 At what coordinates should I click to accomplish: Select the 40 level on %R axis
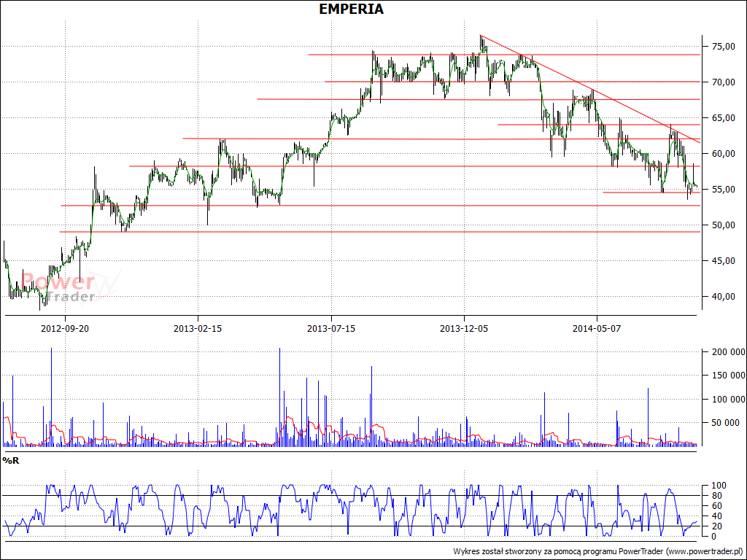716,516
